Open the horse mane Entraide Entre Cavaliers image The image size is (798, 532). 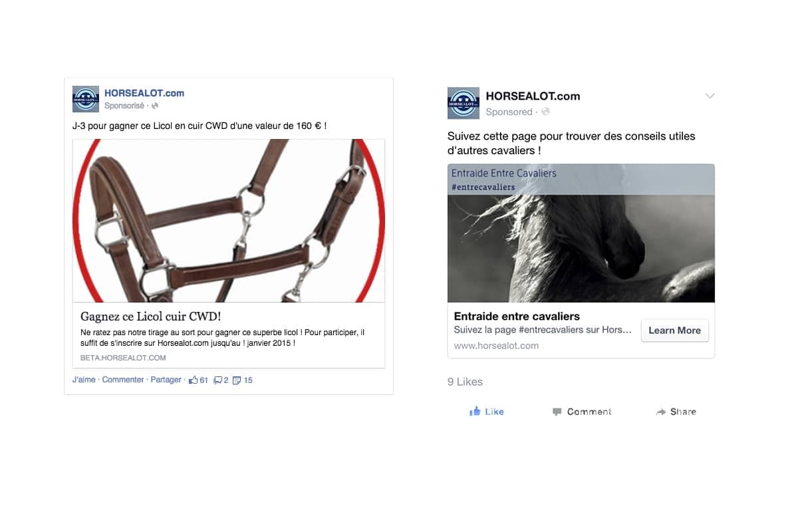coord(581,233)
